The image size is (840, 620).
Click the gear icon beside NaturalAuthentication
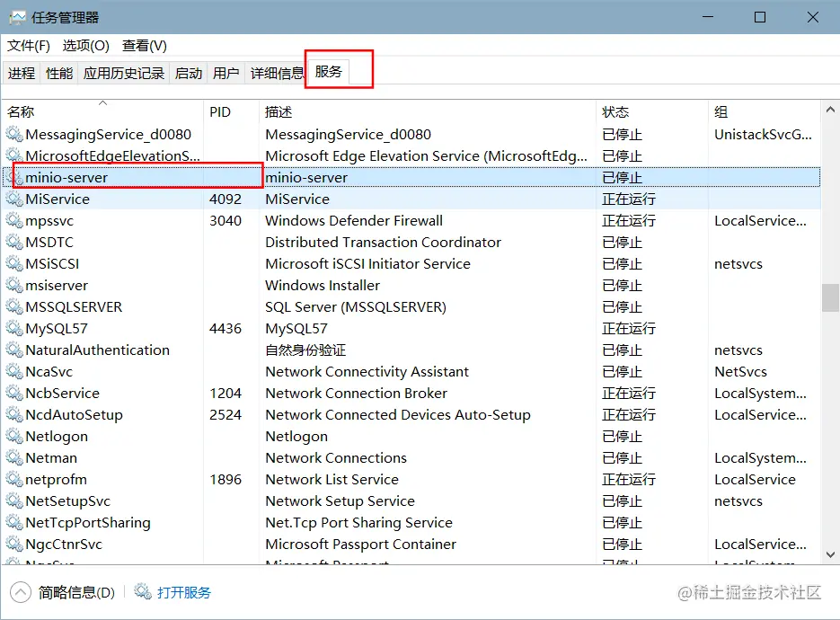click(x=14, y=350)
